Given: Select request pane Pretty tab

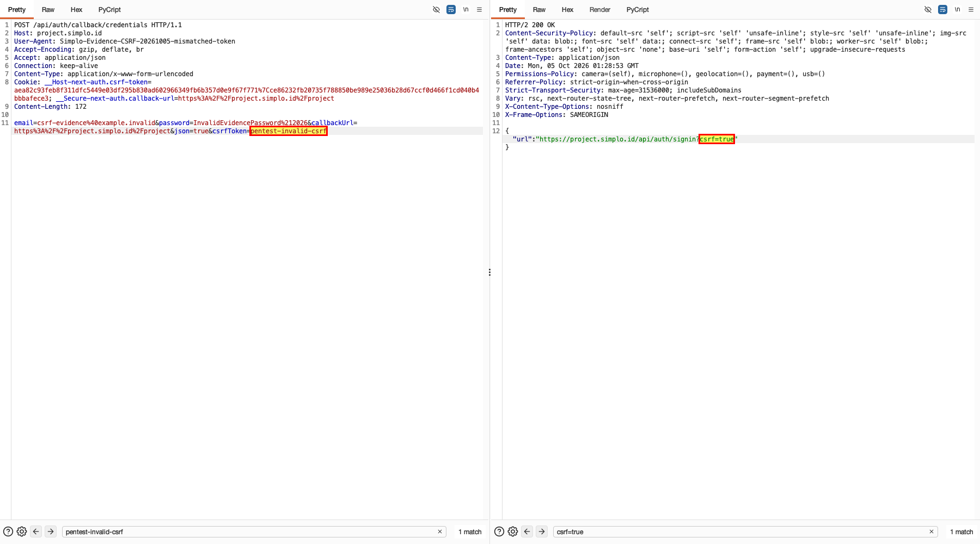Looking at the screenshot, I should pyautogui.click(x=17, y=10).
